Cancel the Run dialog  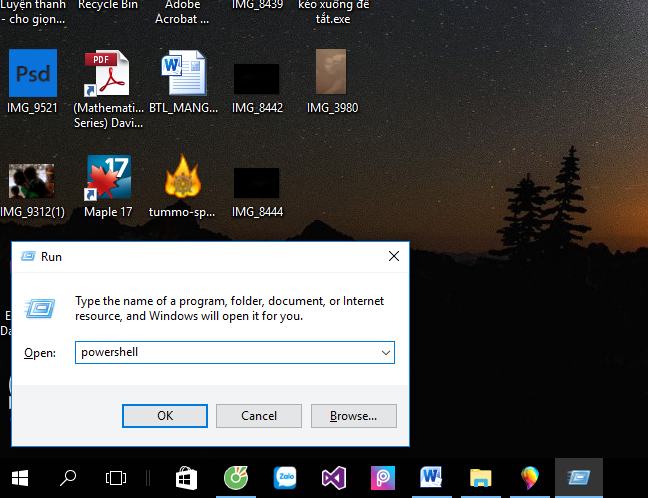click(259, 416)
